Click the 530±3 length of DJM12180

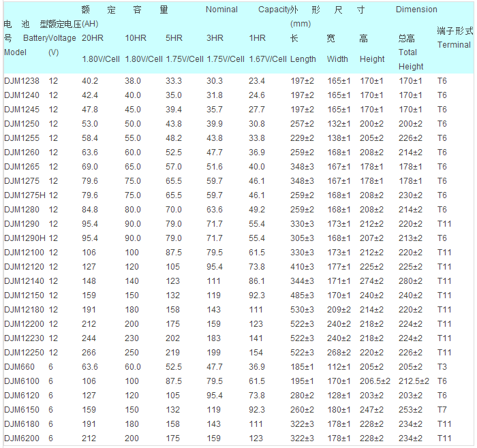302,309
